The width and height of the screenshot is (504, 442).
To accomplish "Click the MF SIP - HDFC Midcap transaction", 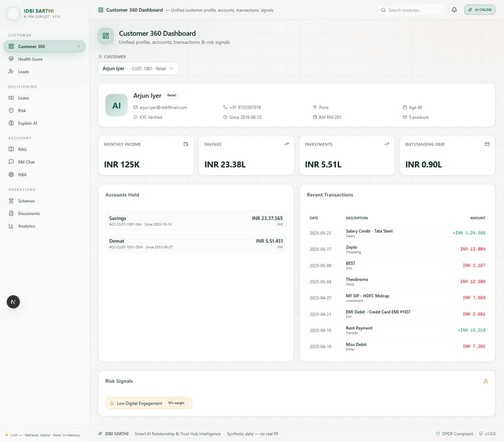I will [397, 298].
